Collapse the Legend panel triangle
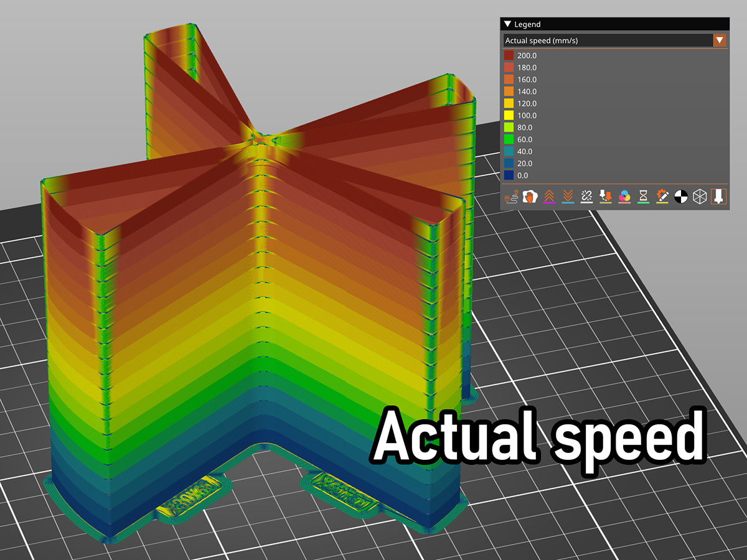Viewport: 747px width, 560px height. (x=507, y=24)
